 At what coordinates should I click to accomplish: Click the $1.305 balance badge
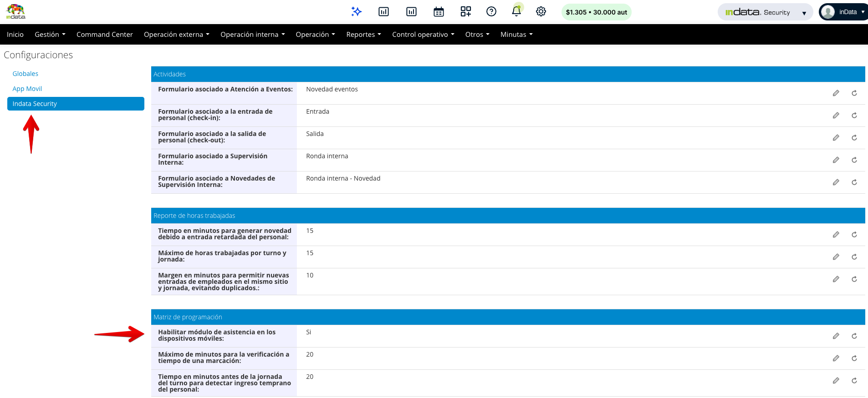pyautogui.click(x=596, y=12)
